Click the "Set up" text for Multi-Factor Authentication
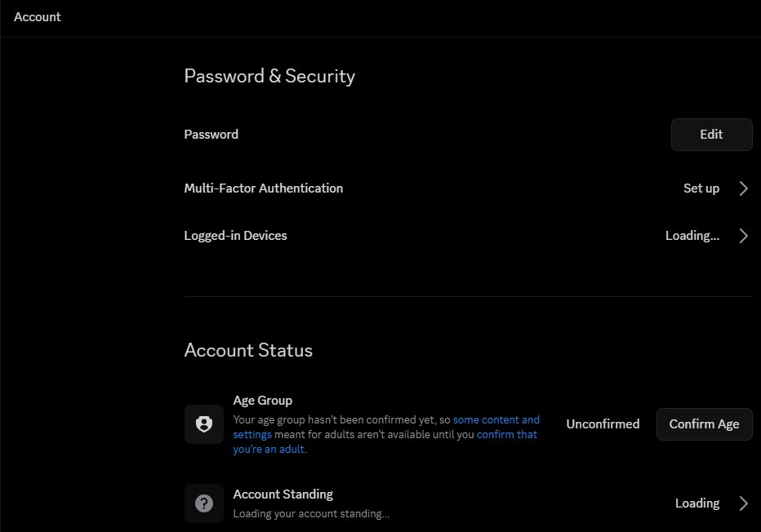The width and height of the screenshot is (761, 532). click(701, 188)
